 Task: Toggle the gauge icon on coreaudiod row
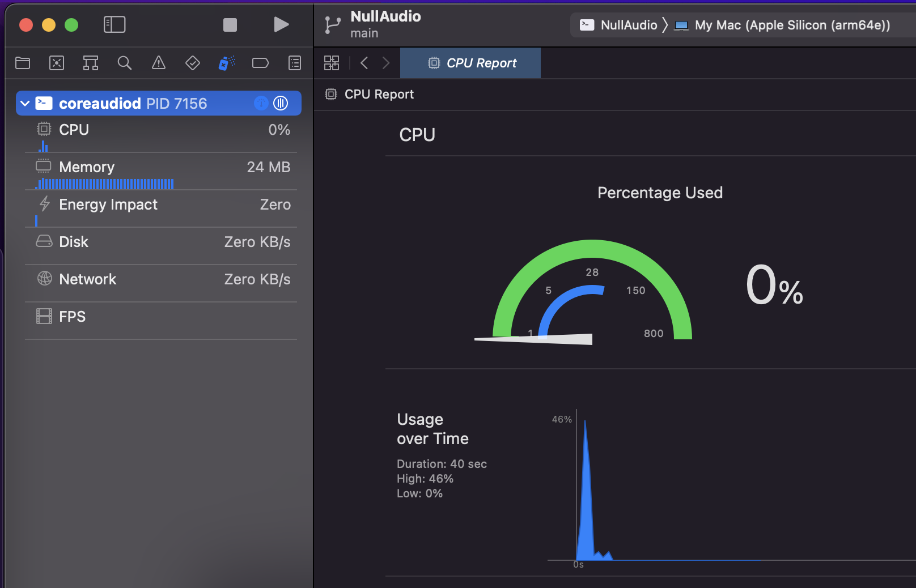(261, 103)
